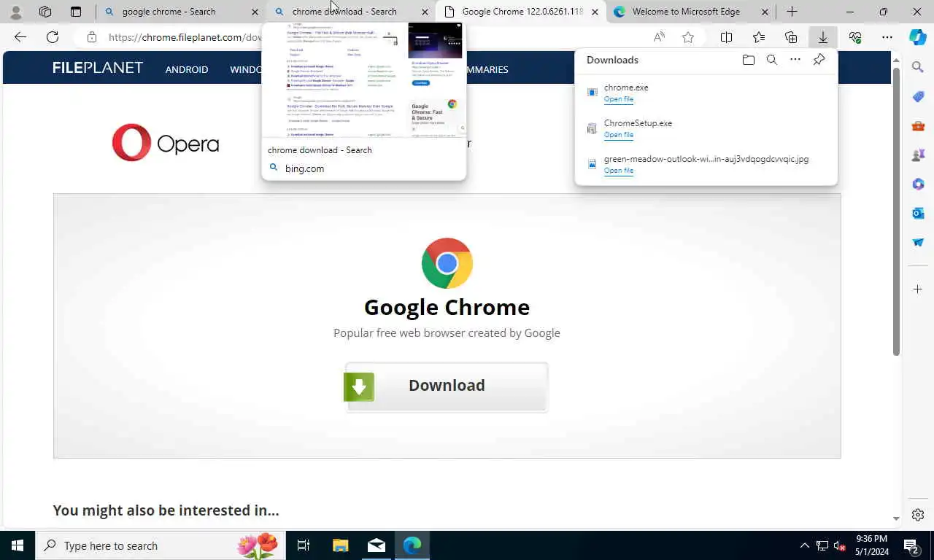The height and width of the screenshot is (560, 934).
Task: Open the Favorites list icon
Action: click(x=759, y=37)
